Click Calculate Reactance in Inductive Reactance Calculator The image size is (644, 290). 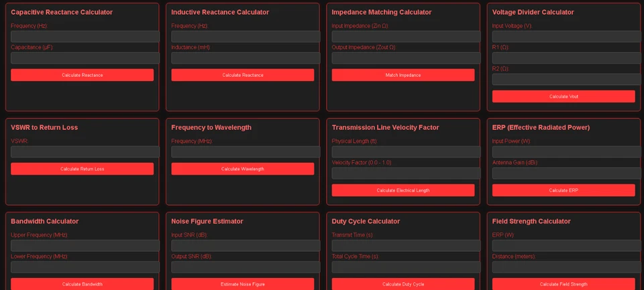pos(243,75)
